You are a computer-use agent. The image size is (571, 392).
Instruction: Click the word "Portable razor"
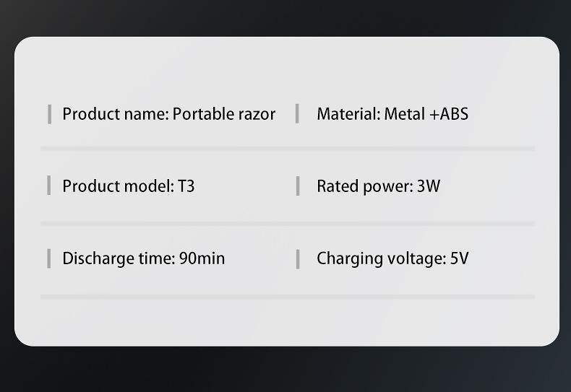(x=223, y=114)
